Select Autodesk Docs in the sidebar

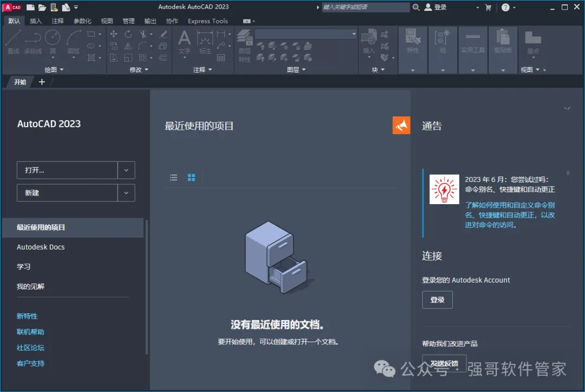tap(41, 247)
